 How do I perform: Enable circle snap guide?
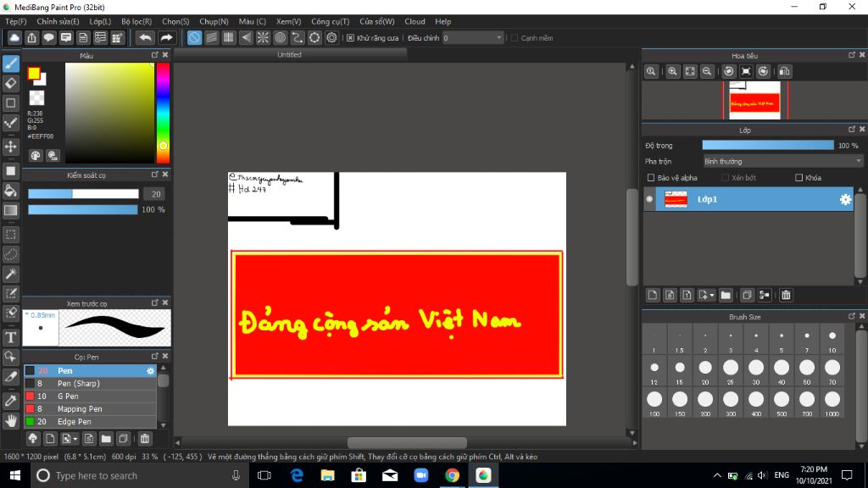[280, 37]
